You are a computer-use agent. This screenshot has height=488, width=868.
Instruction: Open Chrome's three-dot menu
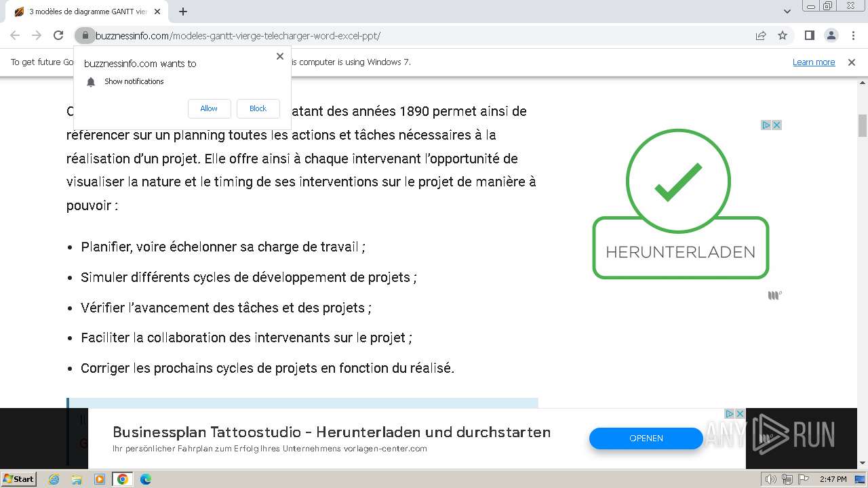pos(852,35)
